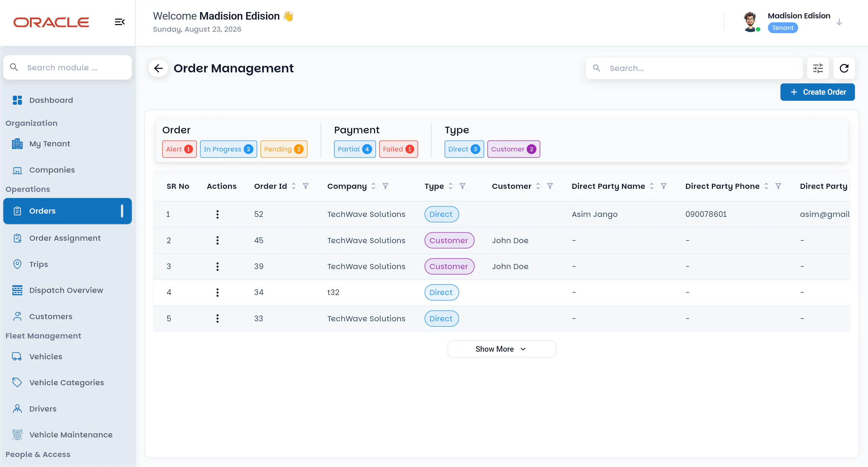The image size is (868, 467).
Task: Sort by Direct Party Phone column
Action: click(x=766, y=186)
